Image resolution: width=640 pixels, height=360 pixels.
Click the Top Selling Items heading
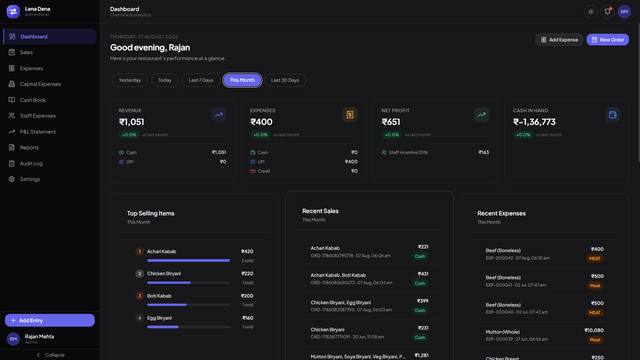151,213
